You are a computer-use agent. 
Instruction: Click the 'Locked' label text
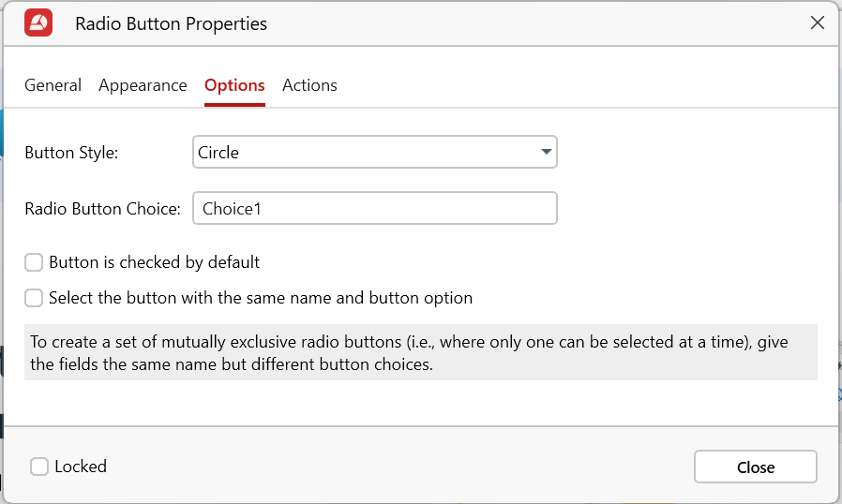click(x=81, y=467)
